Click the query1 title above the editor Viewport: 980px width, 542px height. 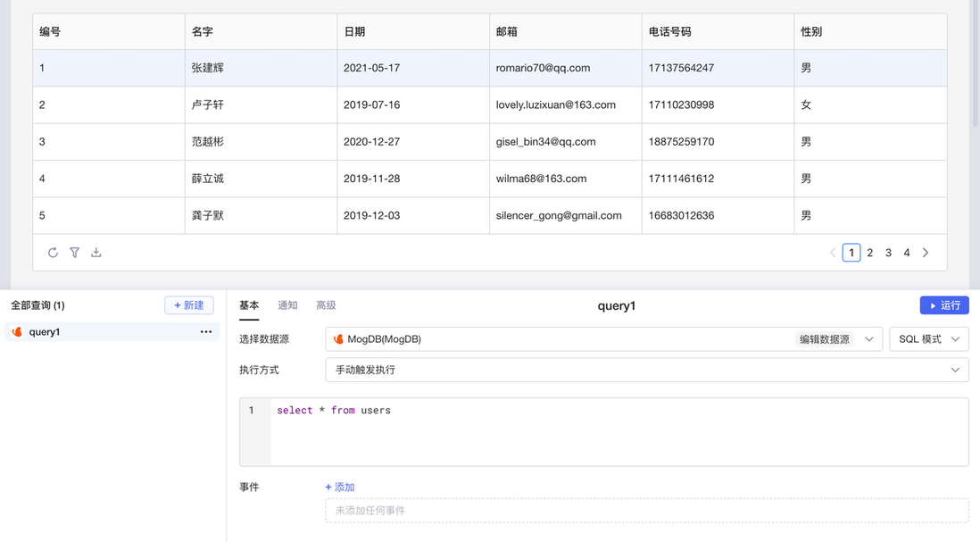coord(616,305)
